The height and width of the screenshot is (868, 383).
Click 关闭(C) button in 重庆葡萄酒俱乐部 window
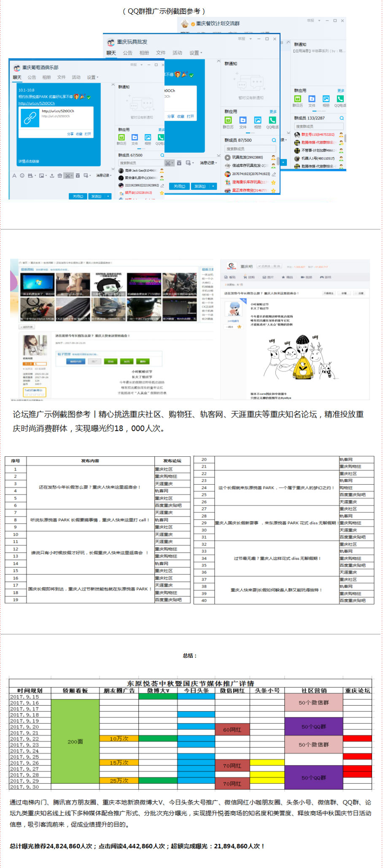click(x=78, y=196)
